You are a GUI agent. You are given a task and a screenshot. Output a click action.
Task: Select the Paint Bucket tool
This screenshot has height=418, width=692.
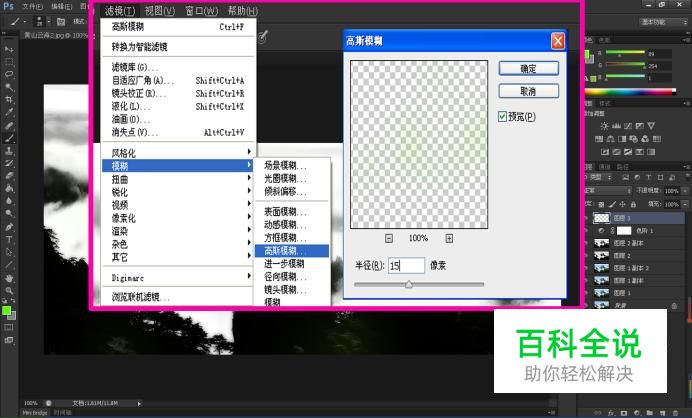click(x=9, y=188)
